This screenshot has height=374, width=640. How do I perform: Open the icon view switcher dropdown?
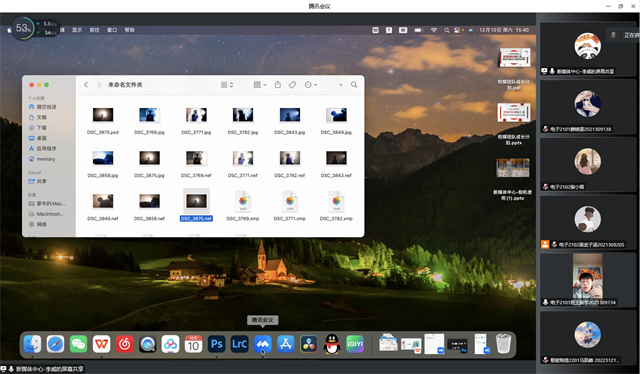coord(227,85)
